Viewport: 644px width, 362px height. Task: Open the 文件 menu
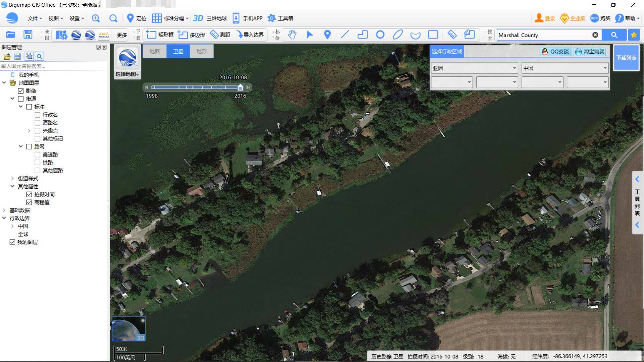coord(35,18)
